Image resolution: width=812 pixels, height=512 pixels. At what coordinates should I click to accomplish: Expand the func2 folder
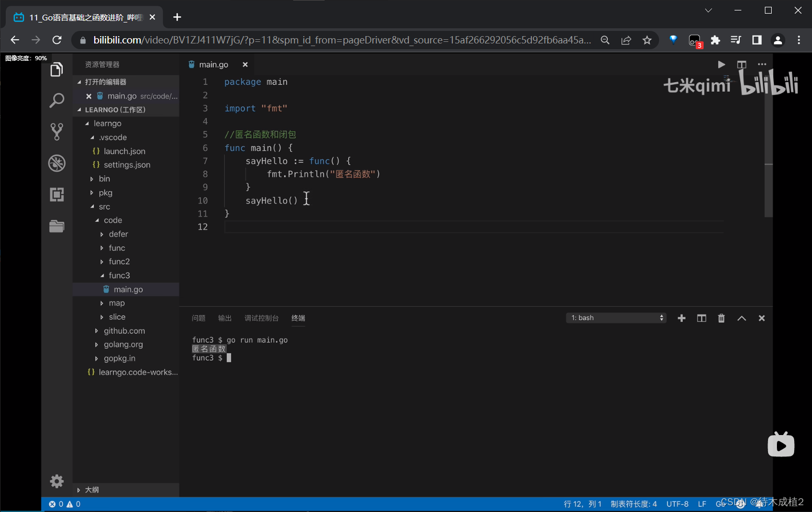126,261
